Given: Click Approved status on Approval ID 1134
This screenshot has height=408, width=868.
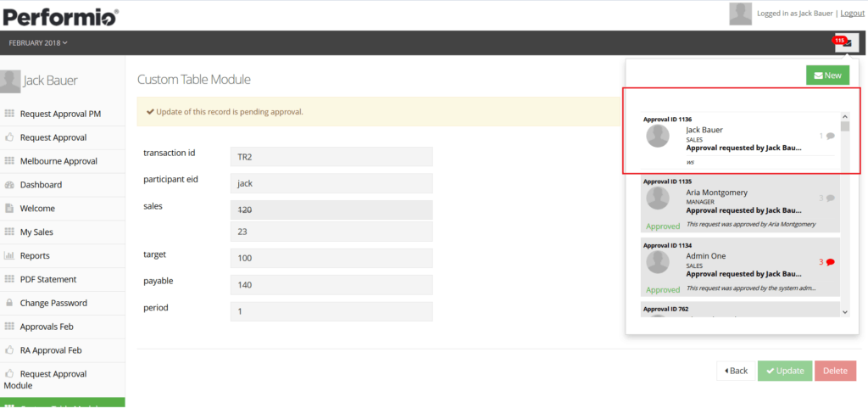Looking at the screenshot, I should tap(663, 289).
